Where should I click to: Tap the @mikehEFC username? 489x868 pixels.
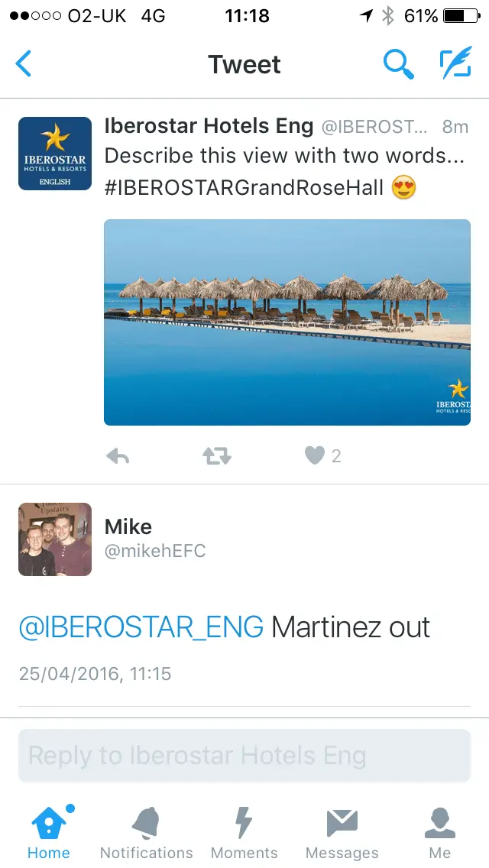point(155,551)
